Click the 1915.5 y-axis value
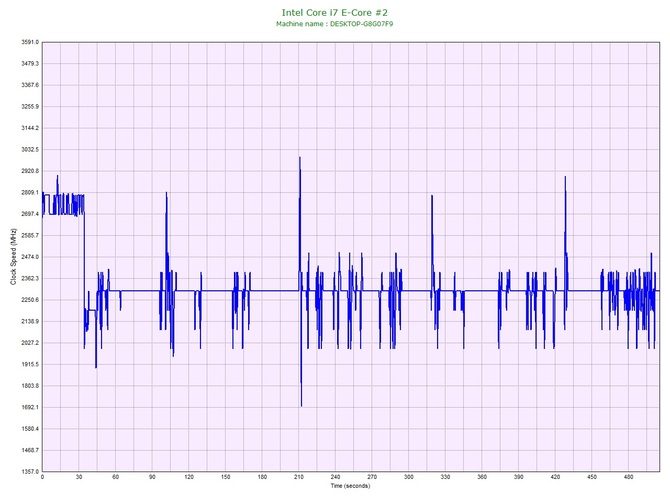 click(30, 364)
